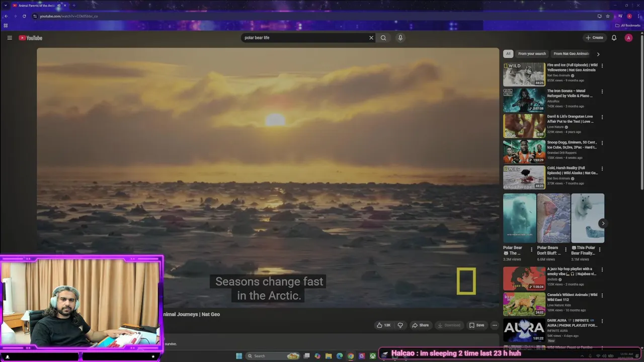Go to the YouTube home logo
This screenshot has width=644, height=362.
point(31,38)
